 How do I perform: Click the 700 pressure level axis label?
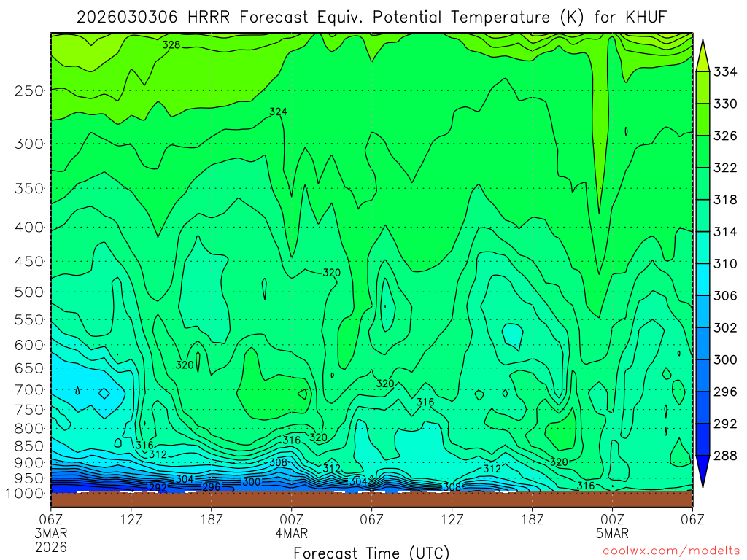click(x=29, y=390)
